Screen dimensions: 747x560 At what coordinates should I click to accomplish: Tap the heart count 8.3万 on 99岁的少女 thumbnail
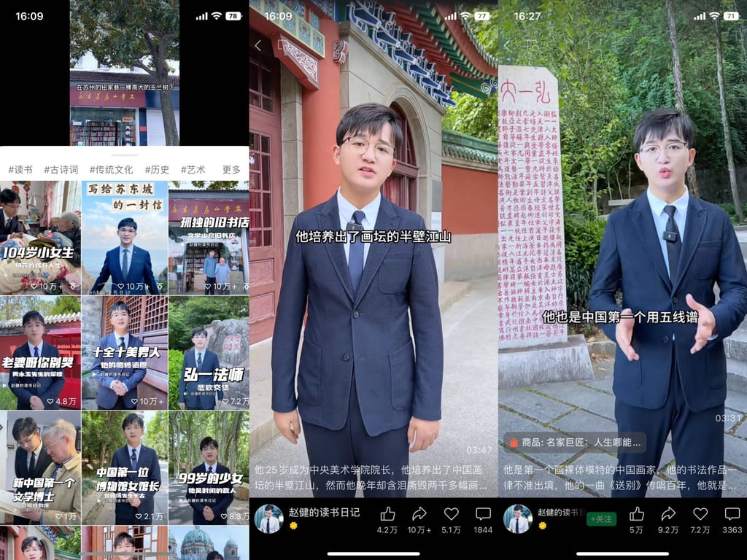[x=236, y=516]
